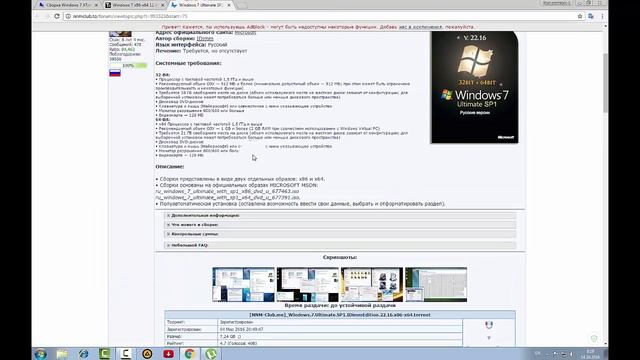Open the first screenshot thumbnail
The height and width of the screenshot is (360, 640).
coord(243,284)
